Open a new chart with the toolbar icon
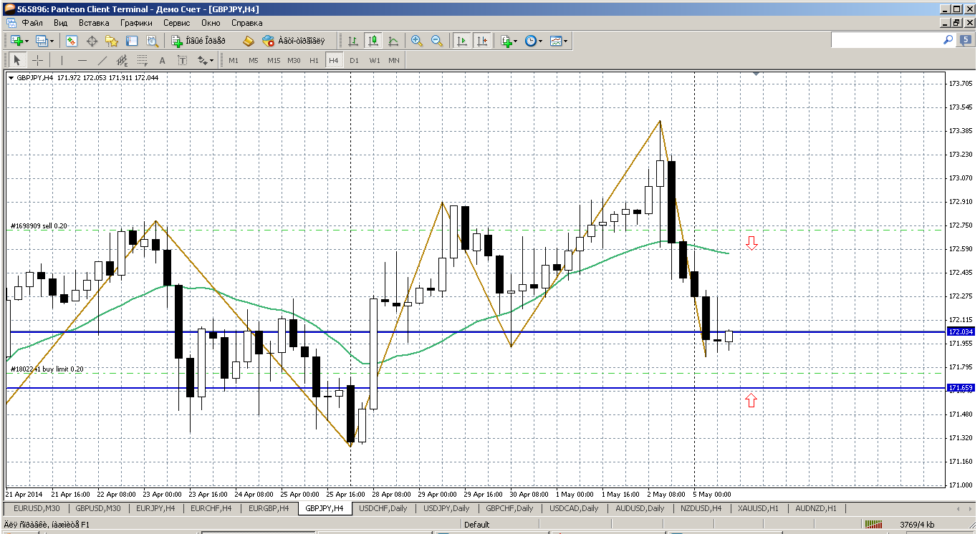This screenshot has width=980, height=534. tap(16, 41)
